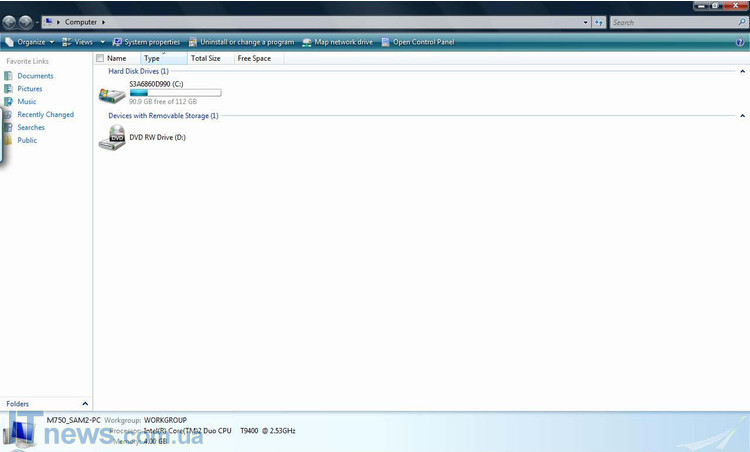Toggle the select-all checkbox beside Name column

point(99,59)
